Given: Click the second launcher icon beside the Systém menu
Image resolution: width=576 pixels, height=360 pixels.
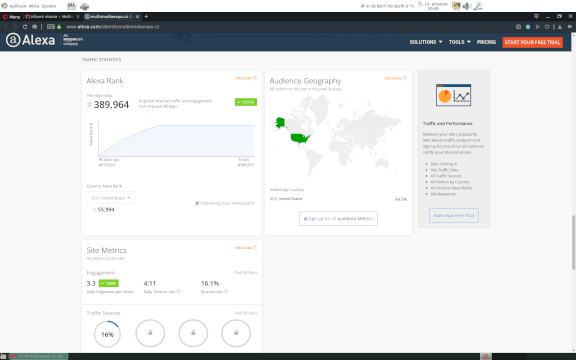Looking at the screenshot, I should point(84,6).
